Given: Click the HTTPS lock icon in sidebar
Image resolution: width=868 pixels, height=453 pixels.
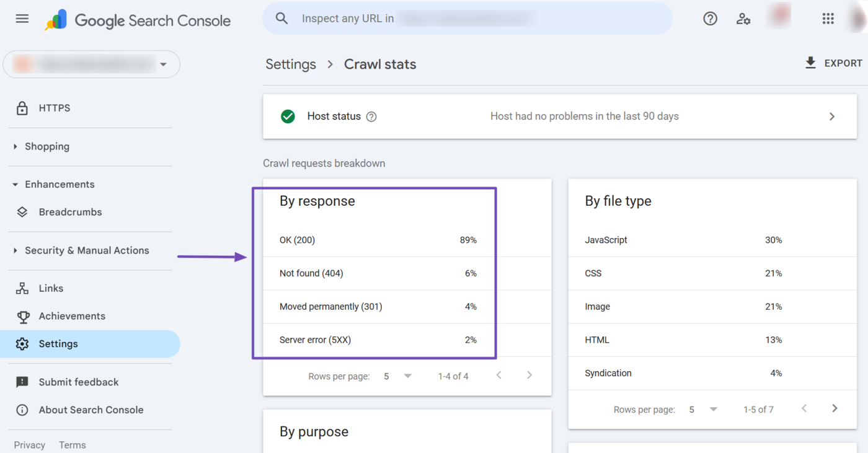Looking at the screenshot, I should [22, 108].
